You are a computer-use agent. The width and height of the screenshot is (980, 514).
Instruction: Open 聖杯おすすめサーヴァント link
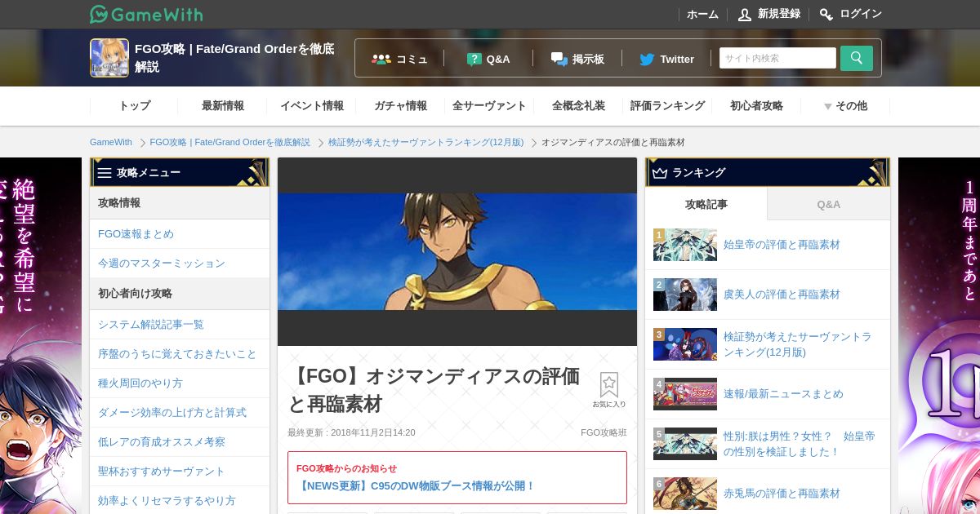(180, 472)
